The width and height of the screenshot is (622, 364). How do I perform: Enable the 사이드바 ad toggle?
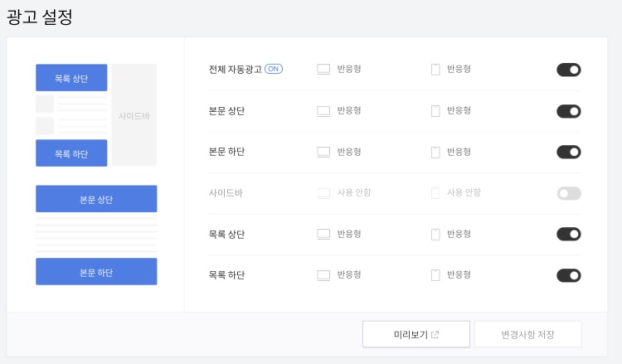click(568, 193)
